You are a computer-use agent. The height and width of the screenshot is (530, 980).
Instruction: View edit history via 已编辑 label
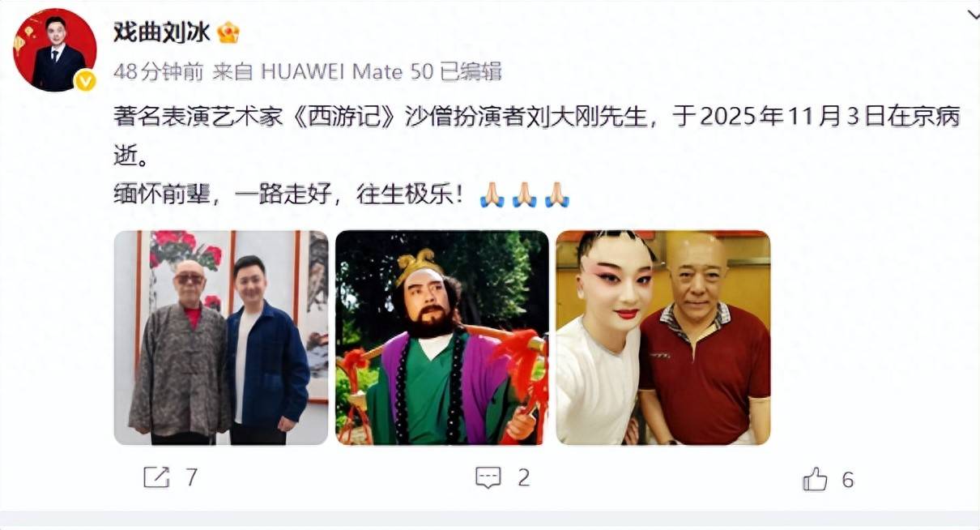click(471, 71)
